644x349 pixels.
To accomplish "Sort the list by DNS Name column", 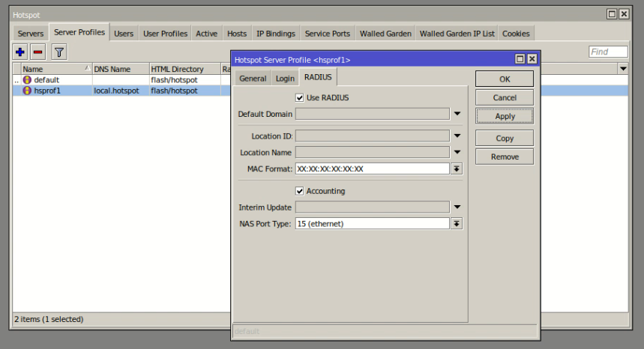I will point(119,69).
